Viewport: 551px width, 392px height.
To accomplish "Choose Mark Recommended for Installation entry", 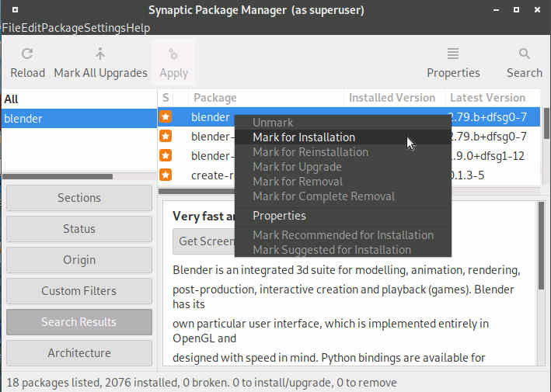I will [343, 234].
